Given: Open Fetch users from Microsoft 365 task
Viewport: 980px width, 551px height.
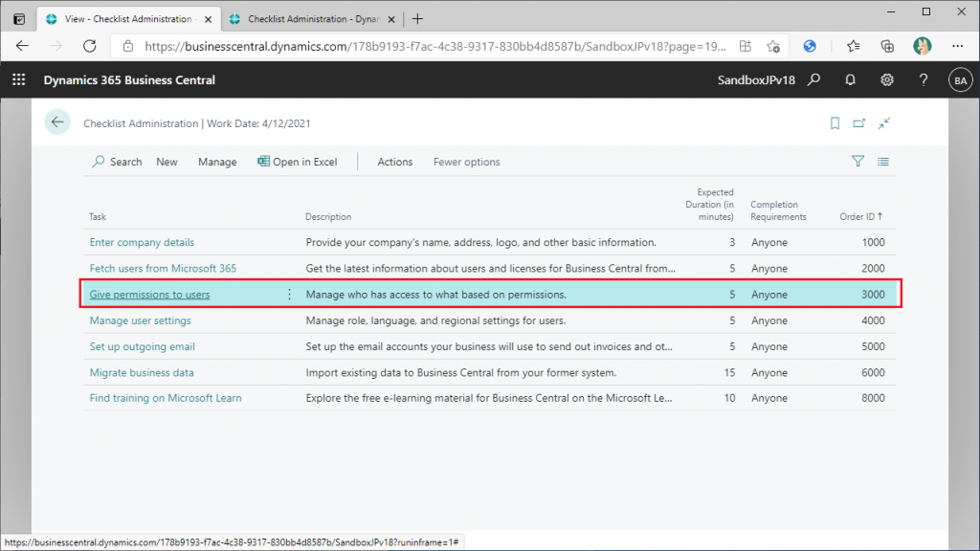Looking at the screenshot, I should pyautogui.click(x=163, y=269).
